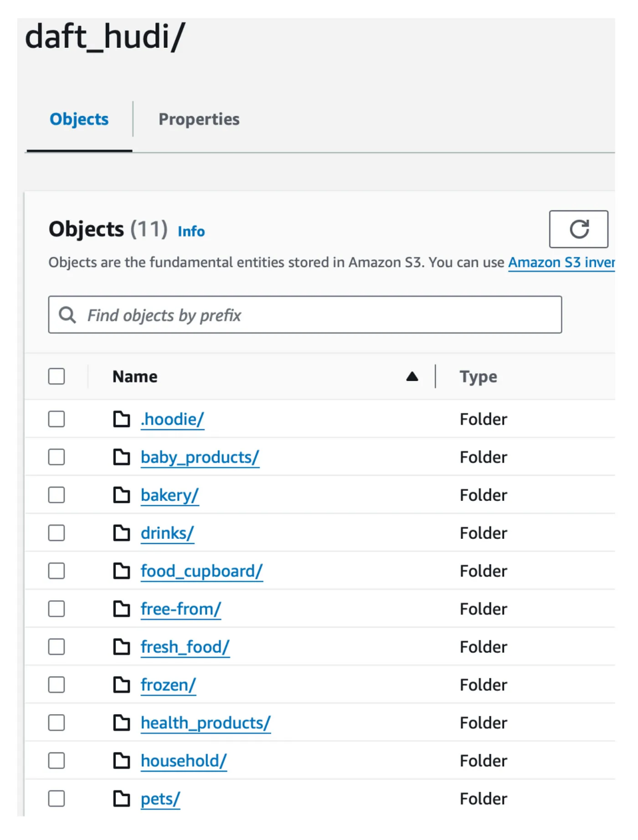The image size is (638, 840).
Task: Click the search magnifier icon
Action: (x=67, y=315)
